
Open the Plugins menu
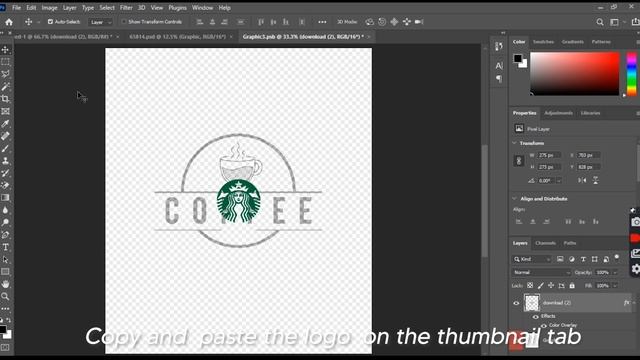pyautogui.click(x=177, y=8)
